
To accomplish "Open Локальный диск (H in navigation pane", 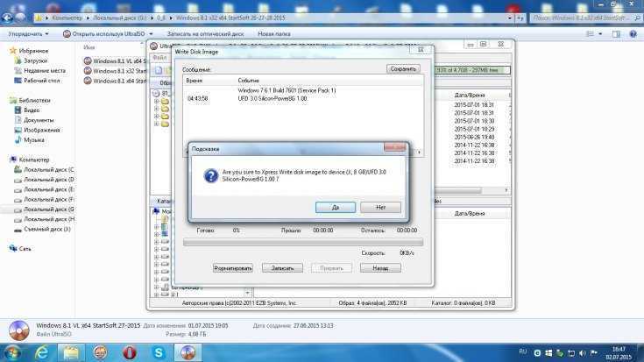I will (45, 219).
